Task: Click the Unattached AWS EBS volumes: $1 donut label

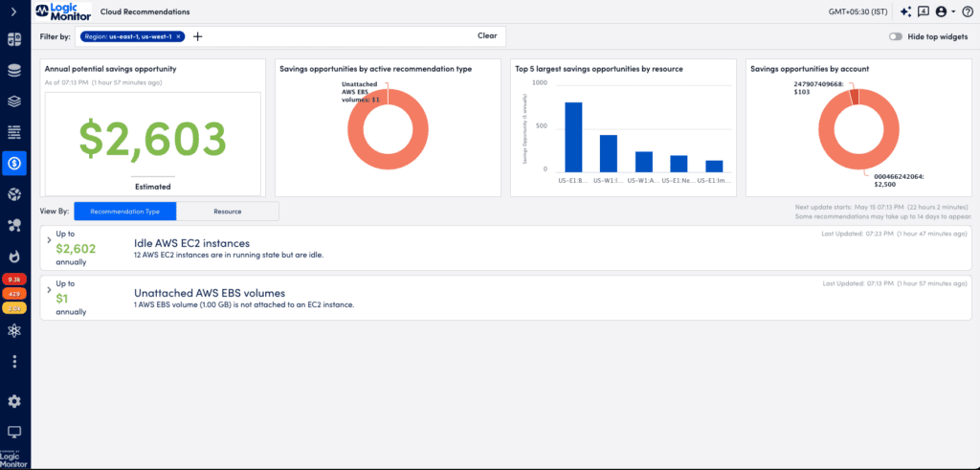Action: [360, 91]
